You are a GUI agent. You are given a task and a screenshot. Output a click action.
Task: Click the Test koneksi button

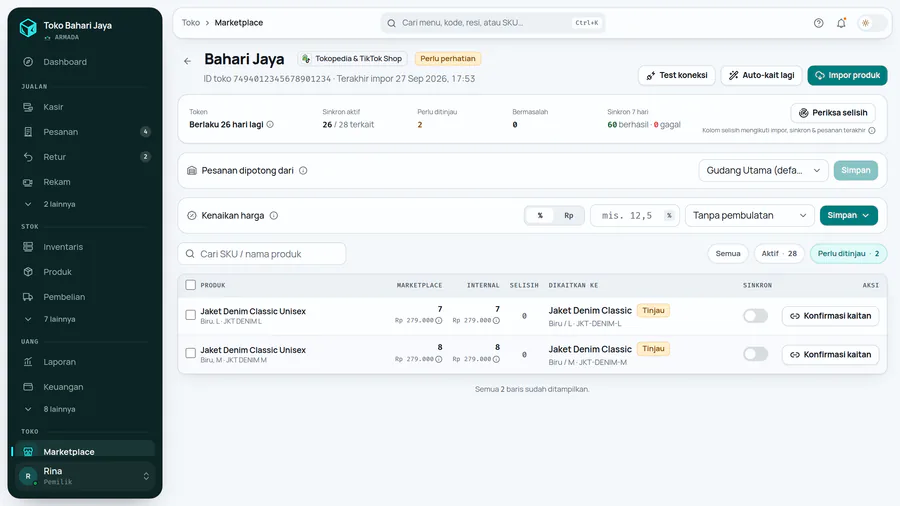pyautogui.click(x=676, y=75)
